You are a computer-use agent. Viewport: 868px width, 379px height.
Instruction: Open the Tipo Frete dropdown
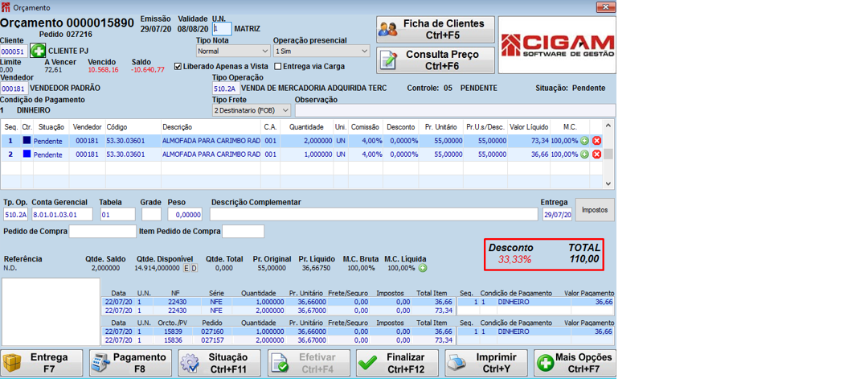252,110
